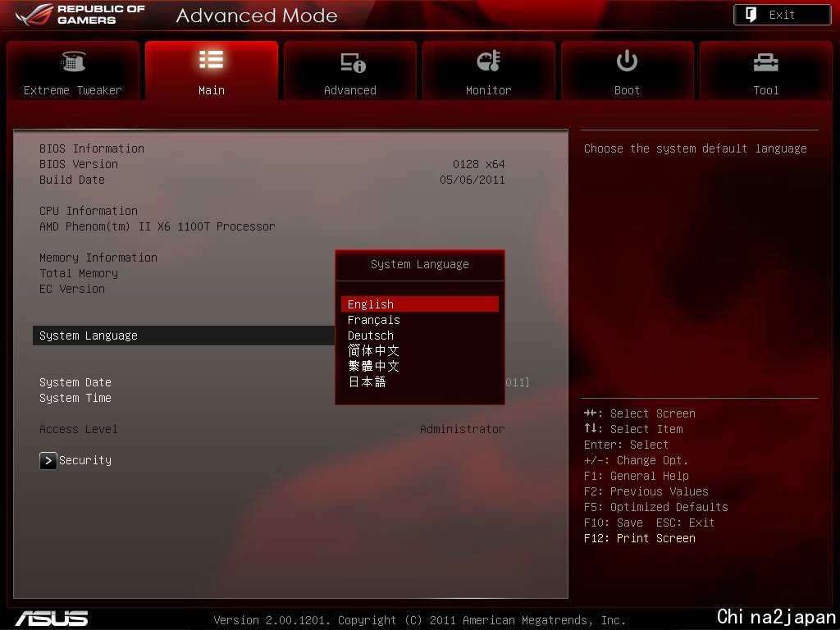Click the BIOS Version label

click(x=78, y=164)
